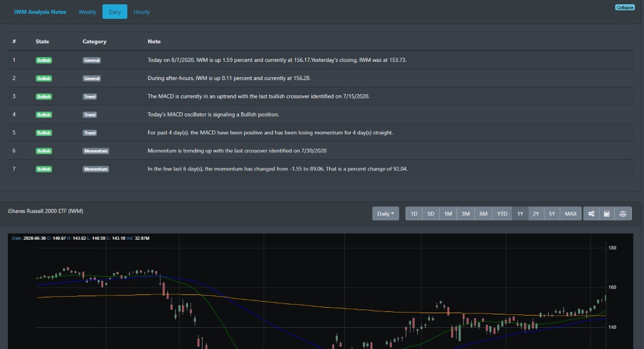Click the Momentum badge in row 7
The image size is (644, 349).
[96, 169]
